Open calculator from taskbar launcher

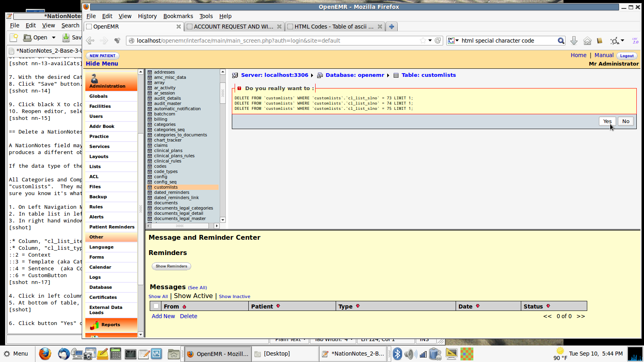point(116,354)
